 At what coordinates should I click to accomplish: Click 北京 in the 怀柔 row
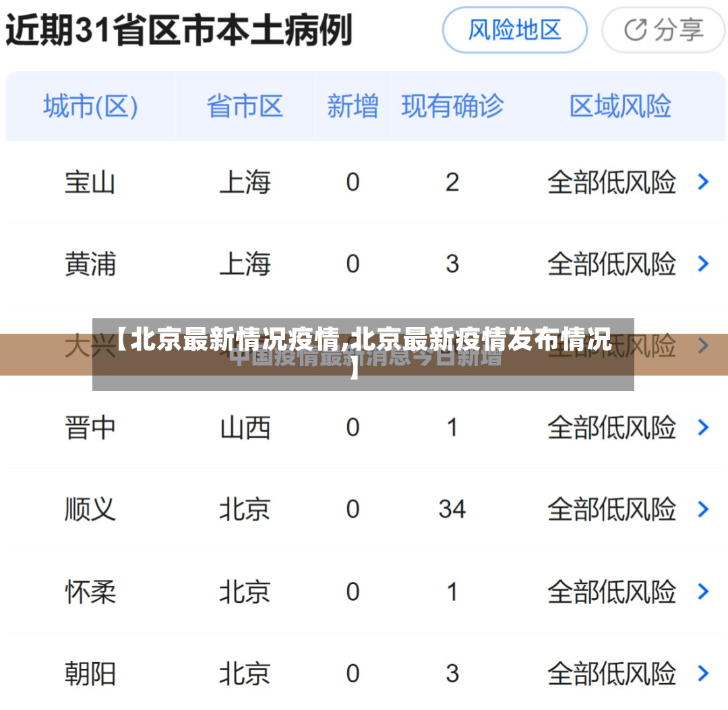(245, 591)
